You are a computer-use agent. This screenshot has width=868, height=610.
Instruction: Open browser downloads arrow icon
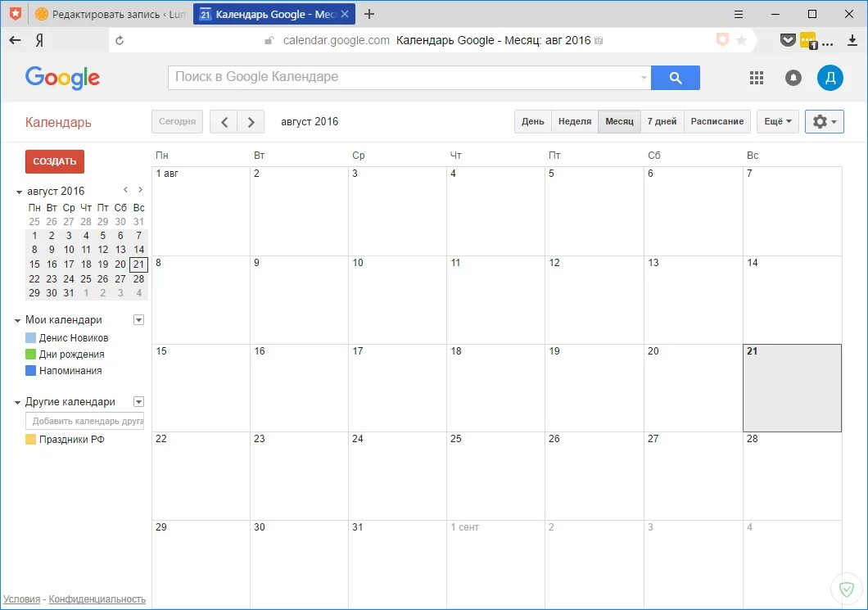pos(852,40)
